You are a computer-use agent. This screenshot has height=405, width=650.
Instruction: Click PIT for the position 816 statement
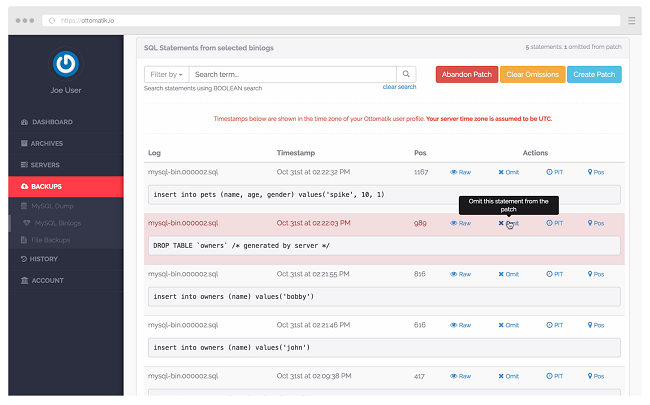[x=555, y=274]
